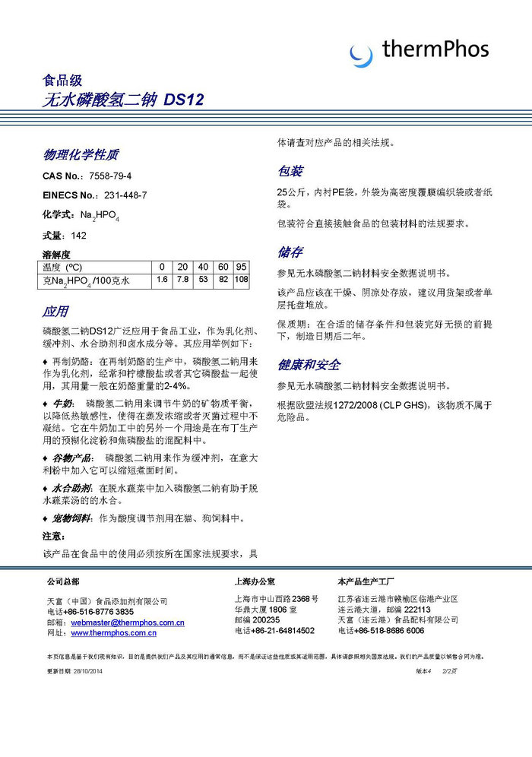This screenshot has width=532, height=757.
Task: Click the temperature cell showing 60
Action: (x=223, y=267)
